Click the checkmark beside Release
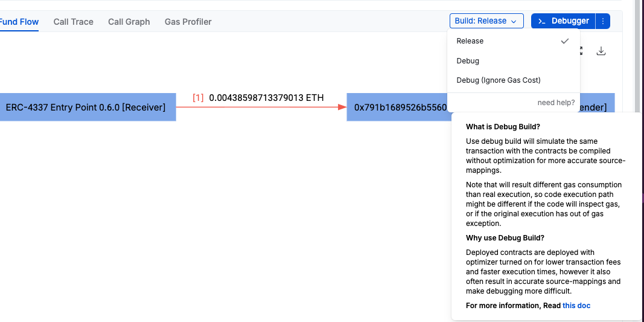 coord(565,41)
